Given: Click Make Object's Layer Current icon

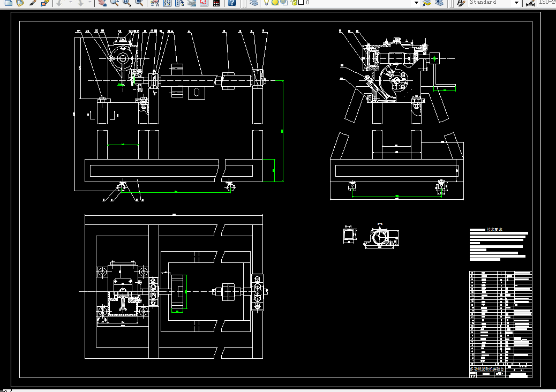Looking at the screenshot, I should [427, 3].
